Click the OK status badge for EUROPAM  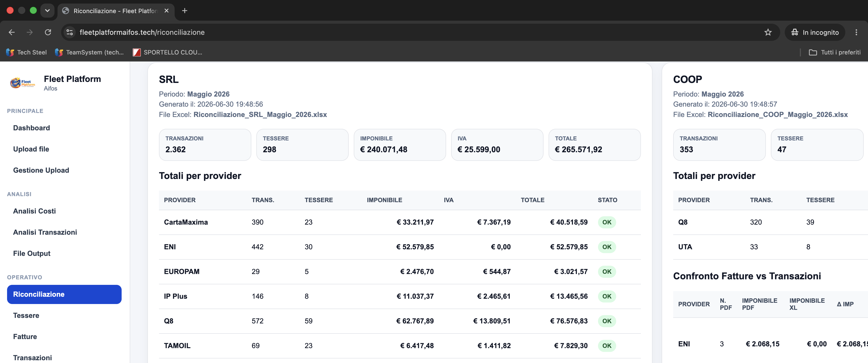(x=607, y=272)
